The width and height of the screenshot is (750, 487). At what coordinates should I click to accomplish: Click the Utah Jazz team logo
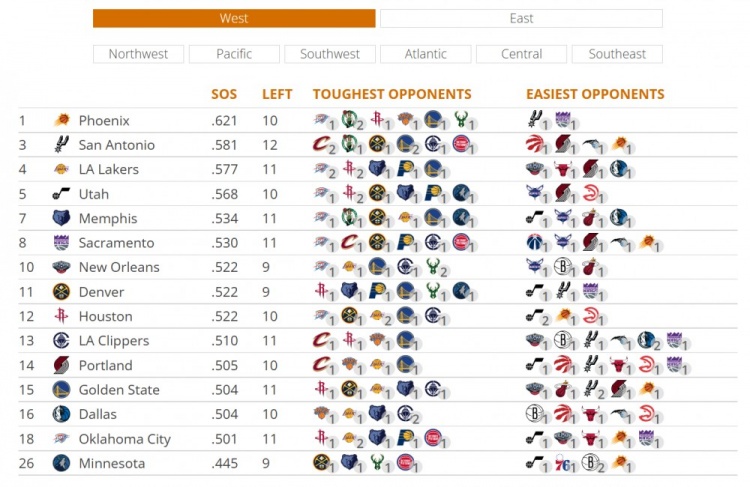click(61, 194)
